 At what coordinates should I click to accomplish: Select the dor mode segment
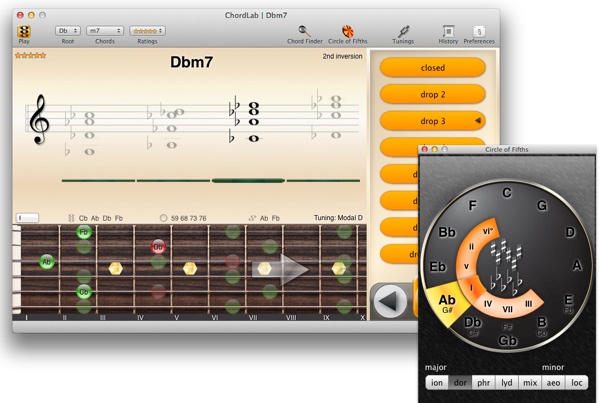pos(461,383)
